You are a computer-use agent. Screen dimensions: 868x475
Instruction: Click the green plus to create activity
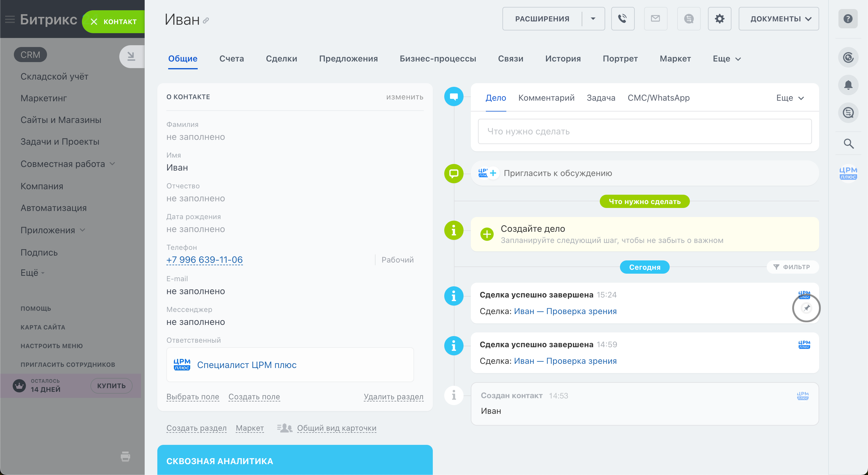(487, 234)
